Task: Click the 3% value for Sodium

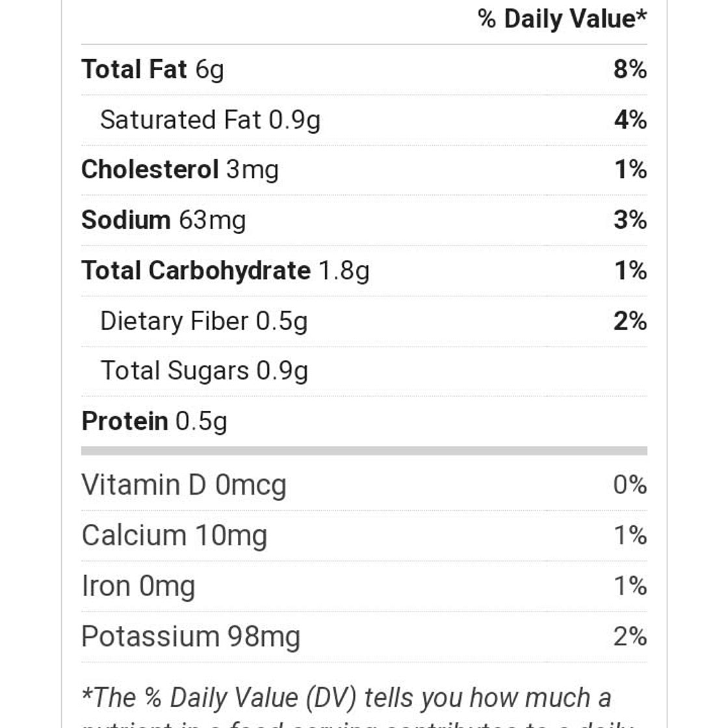Action: click(629, 220)
